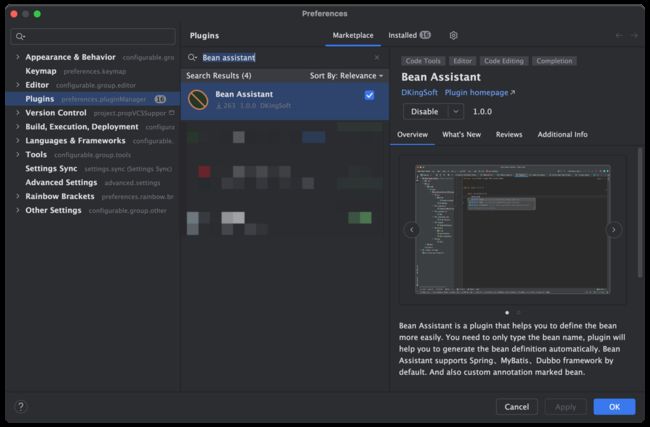Click the plugin description scrollbar

(640, 212)
